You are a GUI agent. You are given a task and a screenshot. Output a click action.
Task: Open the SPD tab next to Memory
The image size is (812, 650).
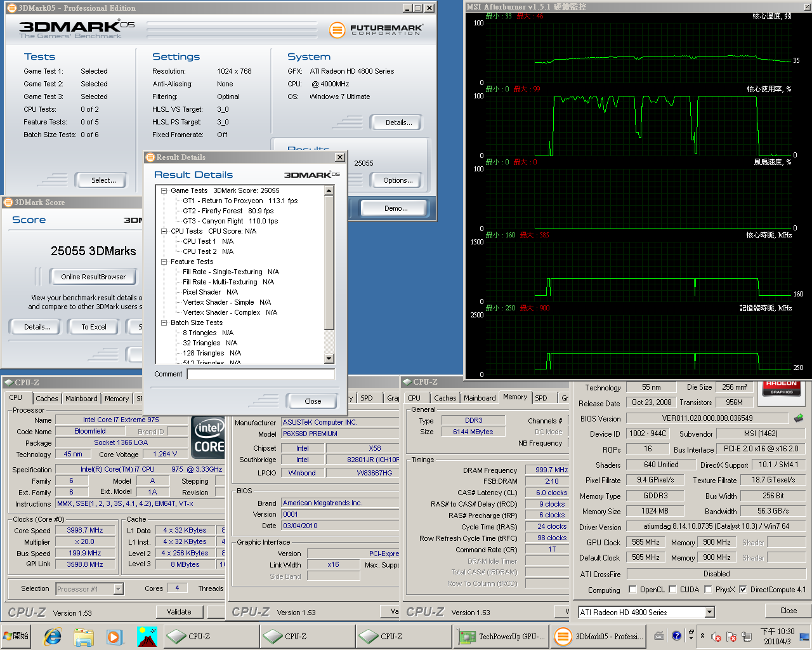point(541,398)
